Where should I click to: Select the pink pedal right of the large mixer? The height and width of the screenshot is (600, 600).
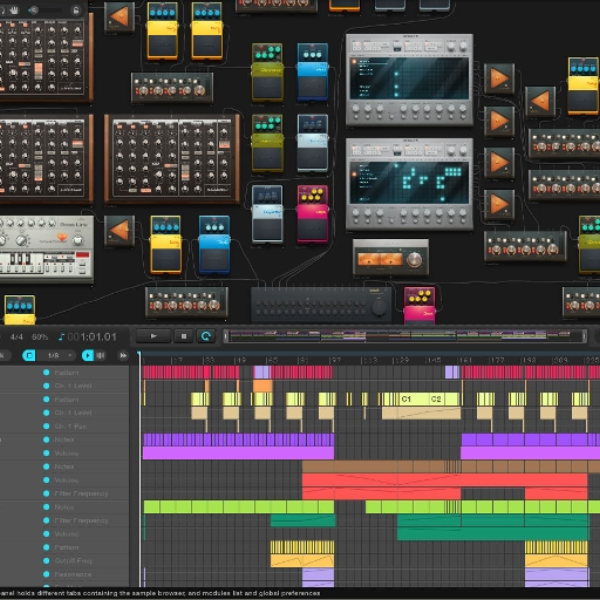419,306
